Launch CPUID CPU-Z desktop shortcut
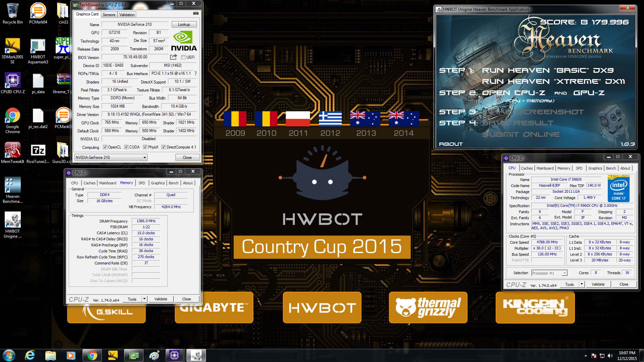 13,83
